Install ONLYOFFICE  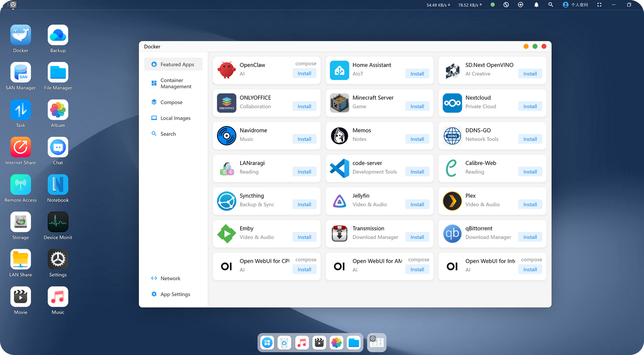tap(305, 106)
